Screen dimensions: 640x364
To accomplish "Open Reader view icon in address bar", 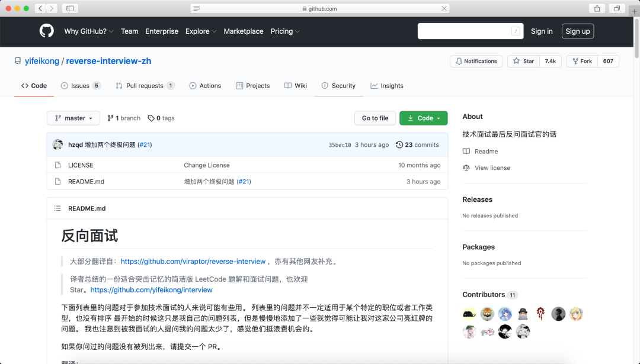I will click(x=197, y=8).
